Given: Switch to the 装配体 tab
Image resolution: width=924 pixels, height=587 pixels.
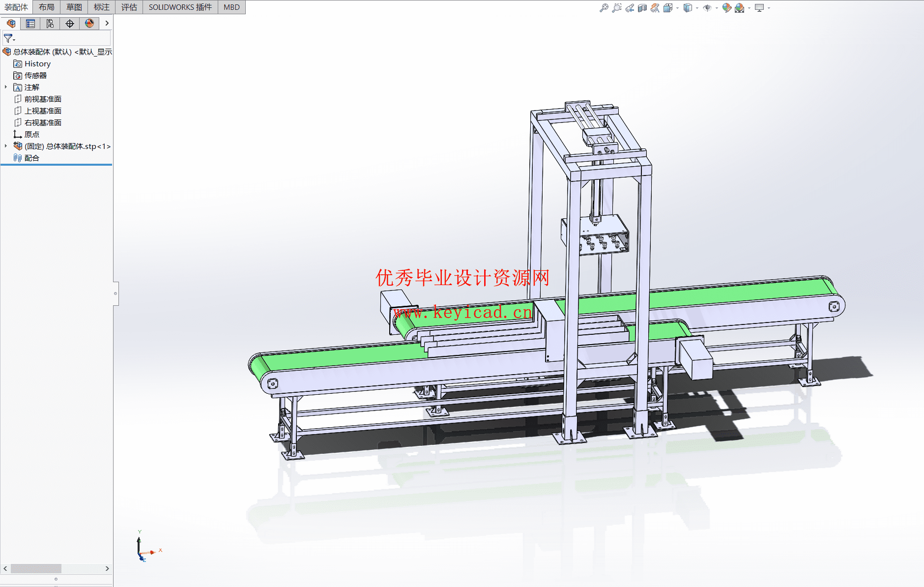Looking at the screenshot, I should point(16,7).
